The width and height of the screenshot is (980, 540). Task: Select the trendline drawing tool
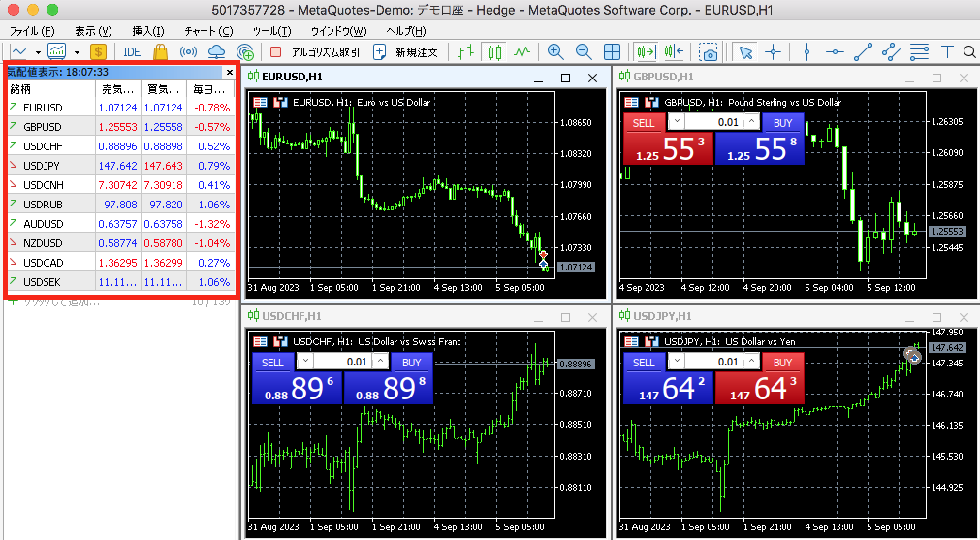863,52
